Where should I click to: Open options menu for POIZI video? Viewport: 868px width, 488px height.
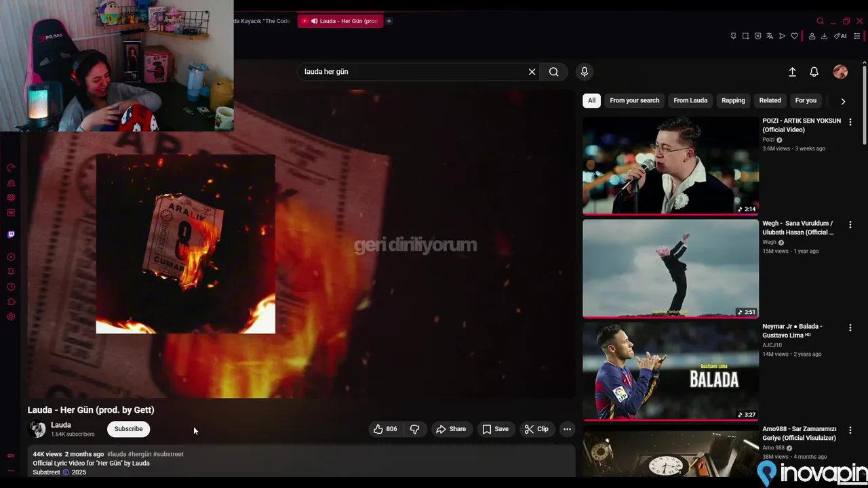(850, 122)
